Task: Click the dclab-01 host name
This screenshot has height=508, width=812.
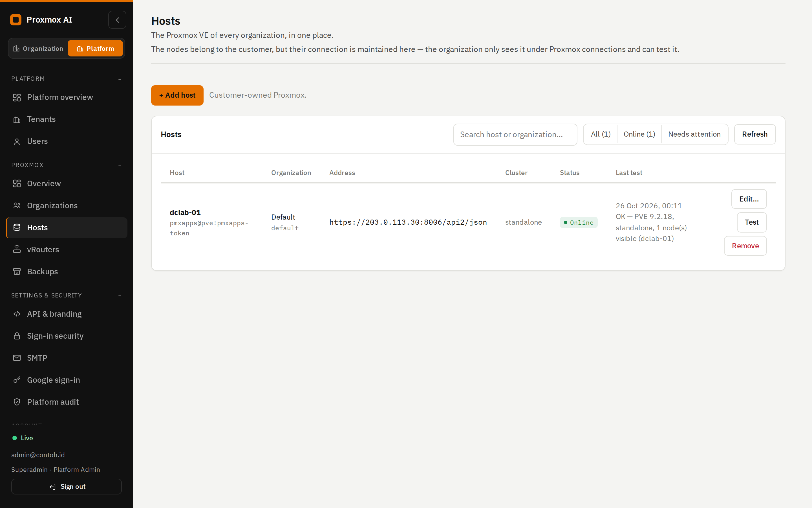Action: coord(185,213)
